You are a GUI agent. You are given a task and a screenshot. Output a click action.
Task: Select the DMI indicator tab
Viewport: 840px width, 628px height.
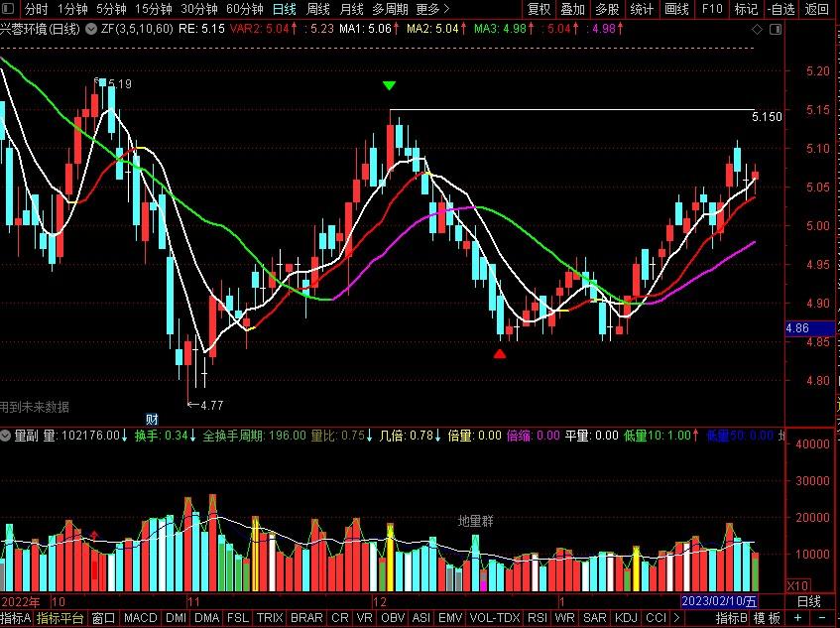pyautogui.click(x=176, y=618)
